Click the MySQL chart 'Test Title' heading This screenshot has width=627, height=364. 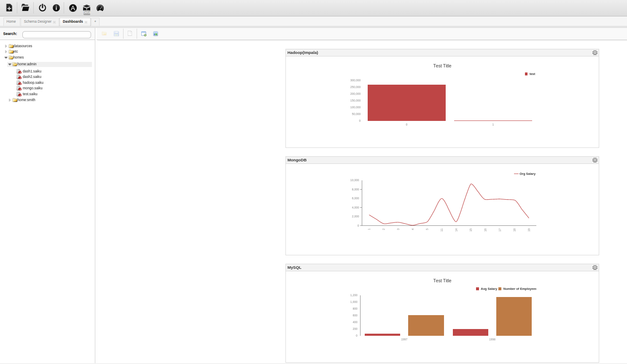(442, 281)
